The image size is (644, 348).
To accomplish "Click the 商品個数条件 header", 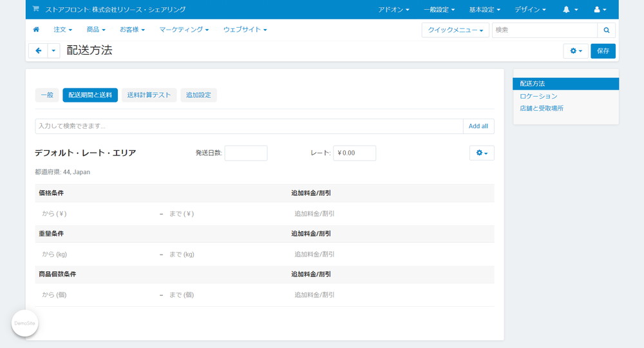I will pyautogui.click(x=57, y=274).
